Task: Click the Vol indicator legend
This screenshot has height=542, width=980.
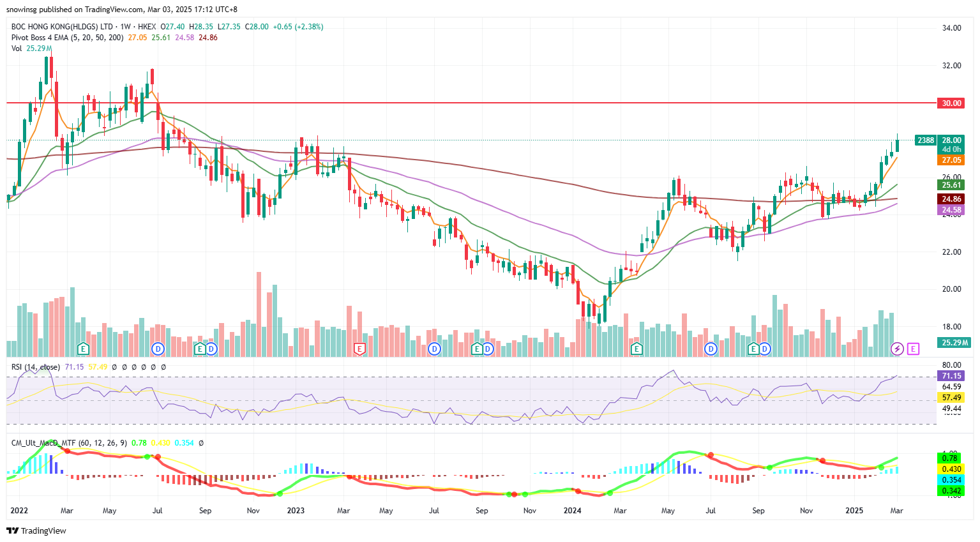Action: (16, 49)
